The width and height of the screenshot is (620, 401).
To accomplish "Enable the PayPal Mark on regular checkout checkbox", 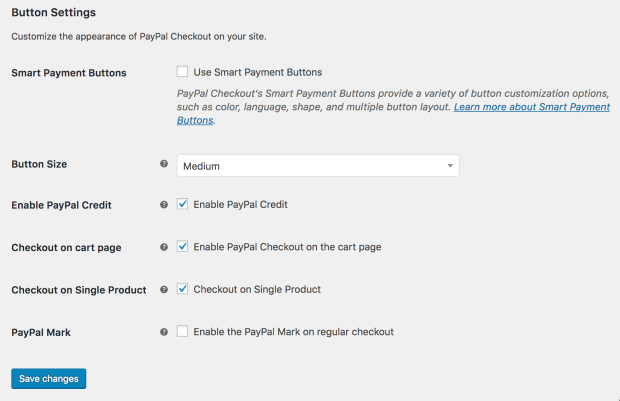I will tap(182, 331).
